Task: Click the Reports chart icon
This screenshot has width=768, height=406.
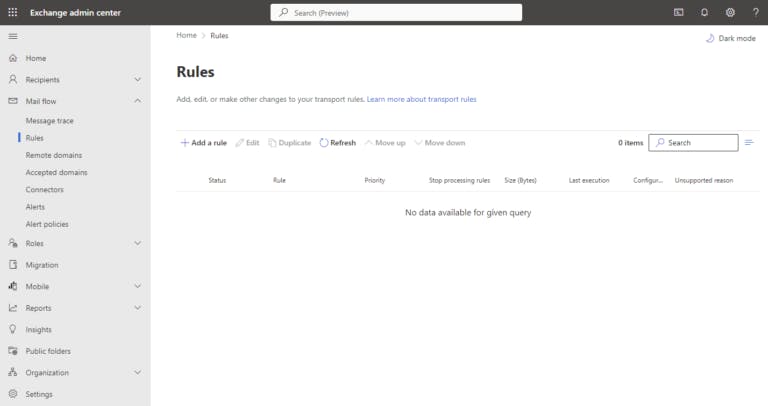Action: [x=13, y=308]
